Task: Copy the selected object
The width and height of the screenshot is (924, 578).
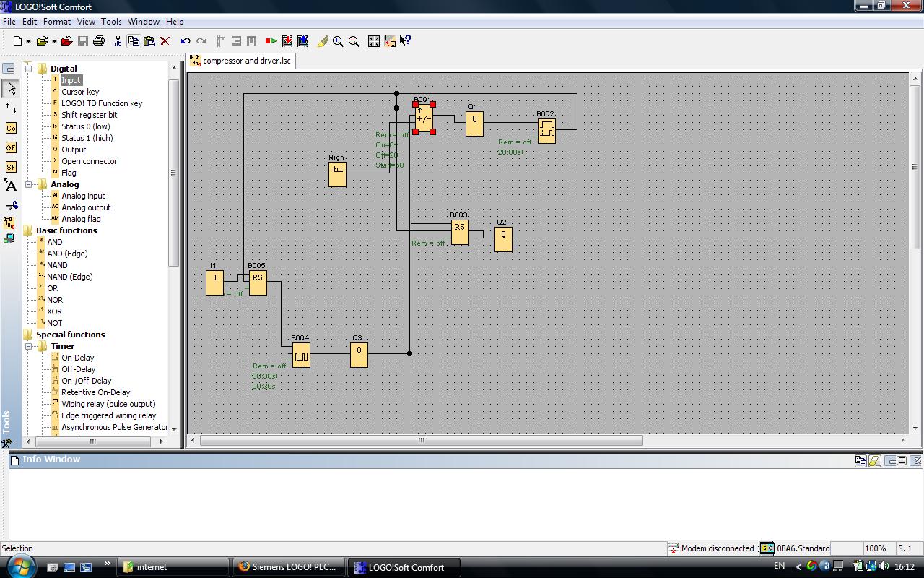Action: click(134, 41)
